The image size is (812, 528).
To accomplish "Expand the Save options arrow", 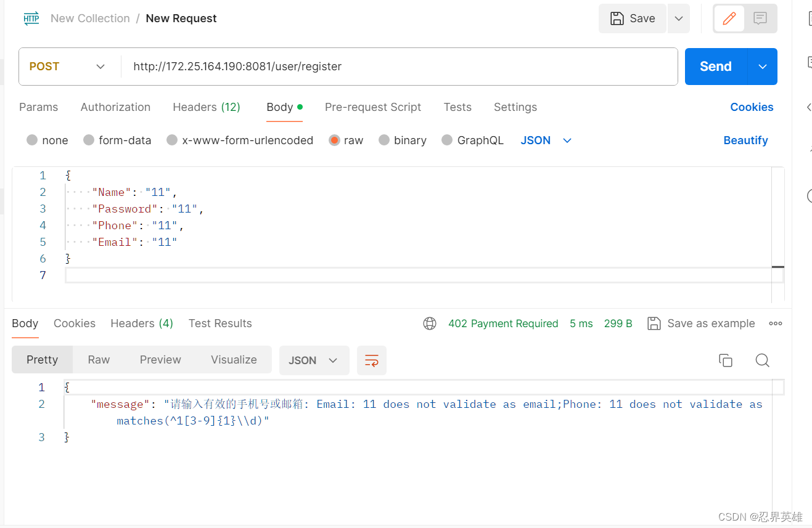I will coord(678,18).
